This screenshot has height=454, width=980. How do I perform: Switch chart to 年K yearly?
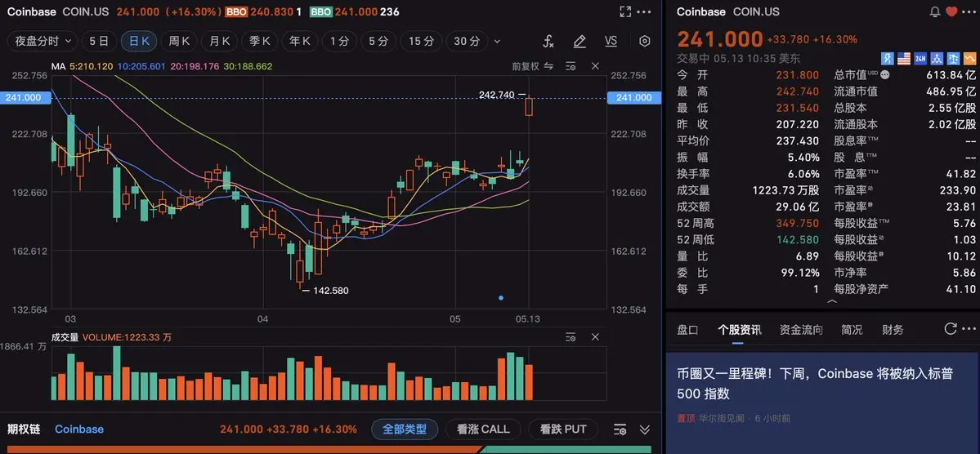[299, 41]
